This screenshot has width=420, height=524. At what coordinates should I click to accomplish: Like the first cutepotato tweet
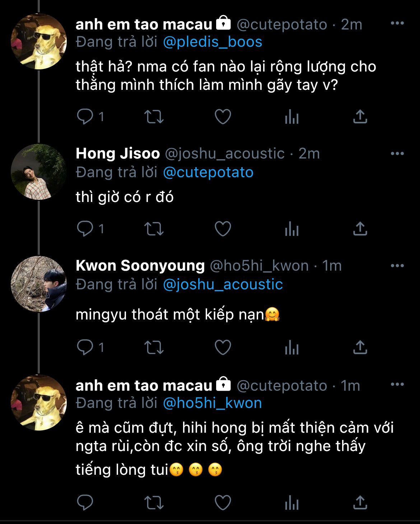click(223, 116)
